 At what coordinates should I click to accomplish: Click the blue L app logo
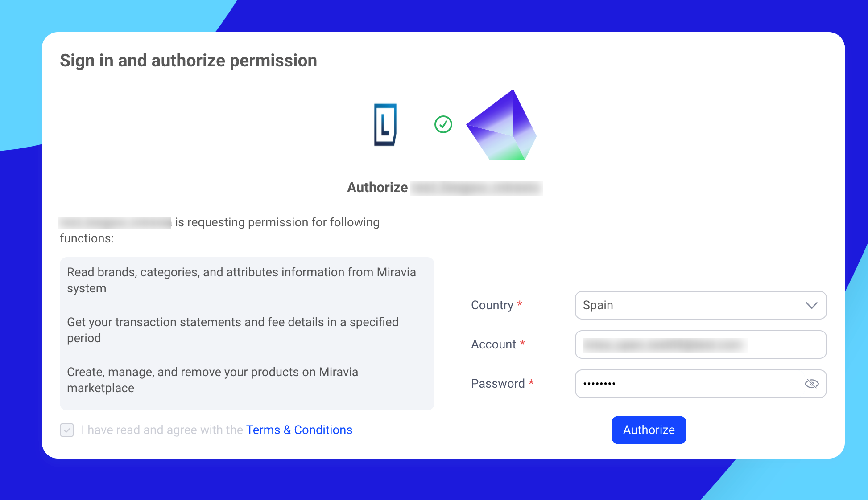click(x=385, y=125)
